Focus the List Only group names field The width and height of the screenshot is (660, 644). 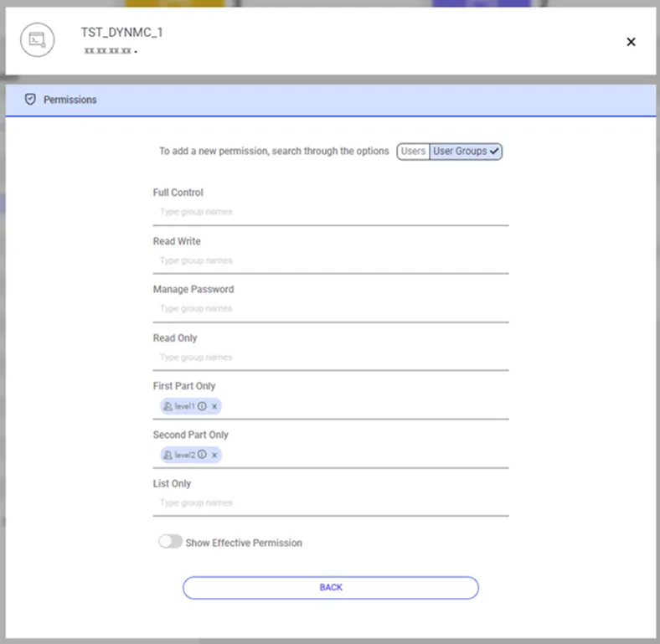tap(331, 503)
